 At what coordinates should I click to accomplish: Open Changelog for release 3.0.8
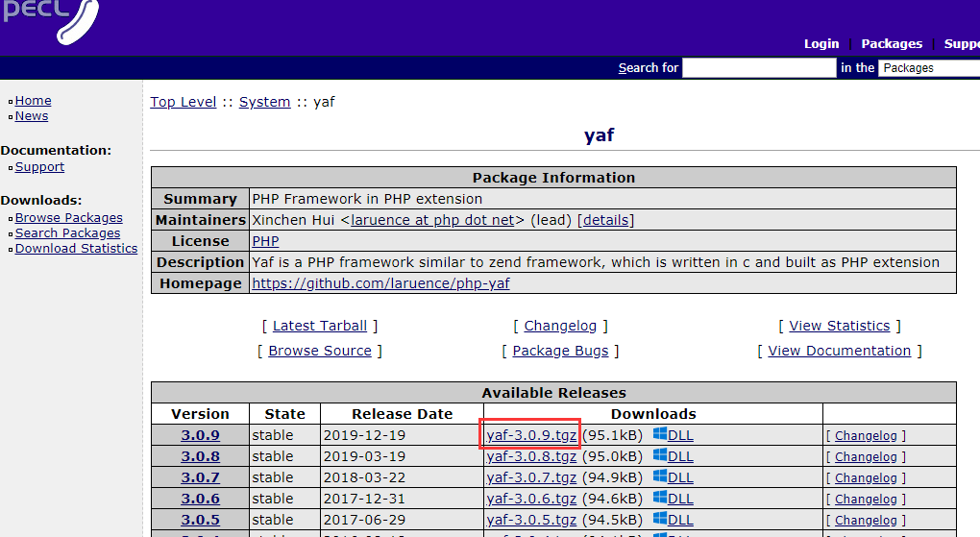[x=866, y=457]
